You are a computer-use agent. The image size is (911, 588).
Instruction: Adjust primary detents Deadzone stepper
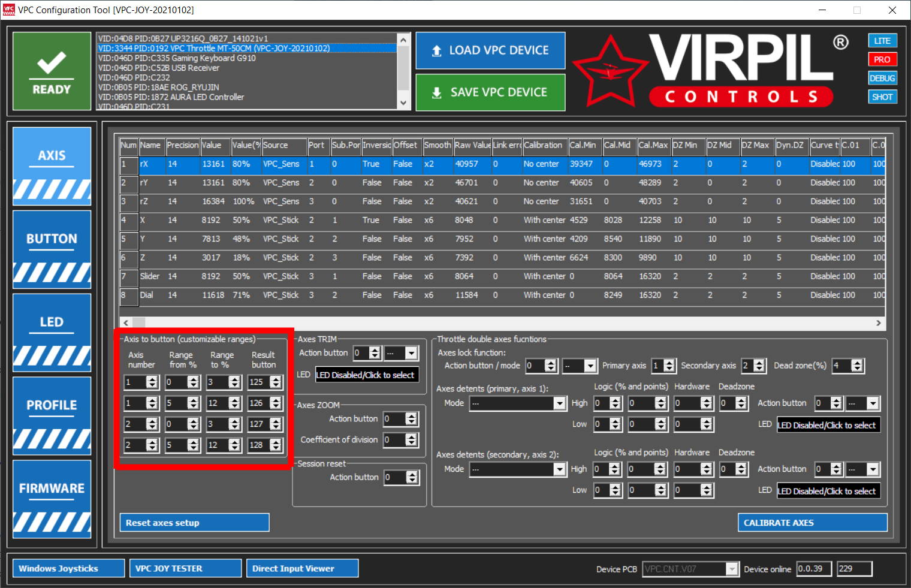[741, 403]
